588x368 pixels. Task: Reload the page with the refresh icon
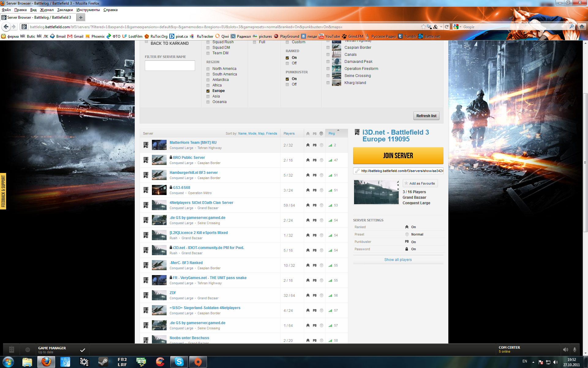click(x=447, y=27)
